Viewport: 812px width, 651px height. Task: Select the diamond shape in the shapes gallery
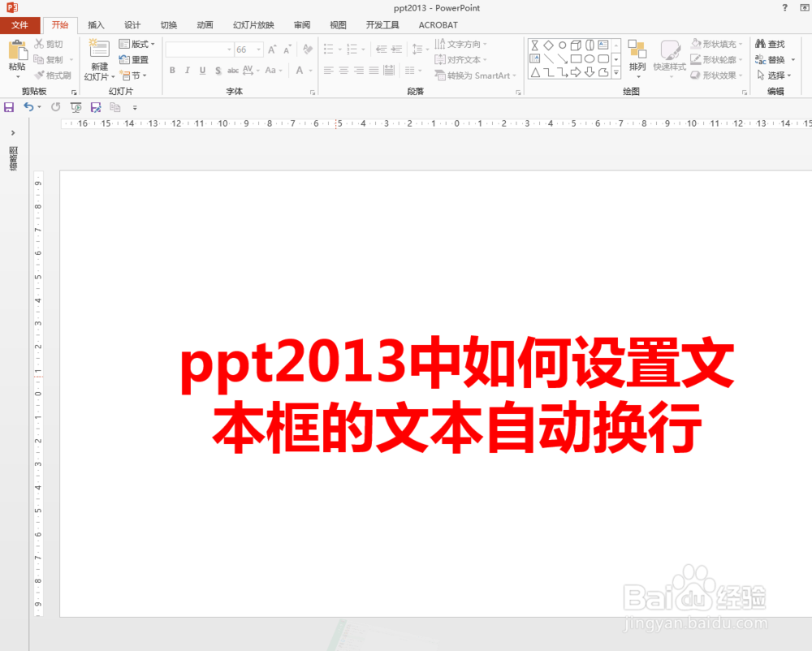pyautogui.click(x=548, y=45)
